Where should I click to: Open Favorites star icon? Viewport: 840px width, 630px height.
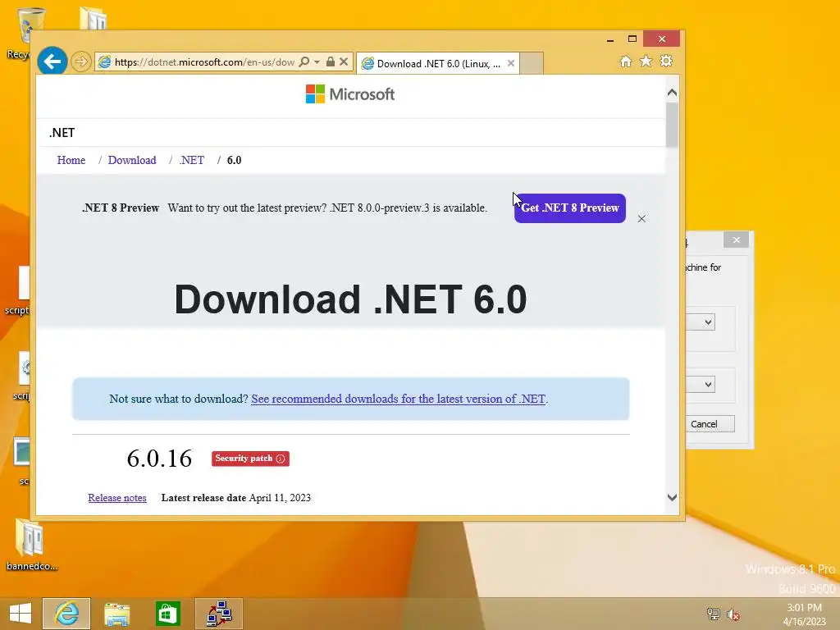(x=646, y=61)
